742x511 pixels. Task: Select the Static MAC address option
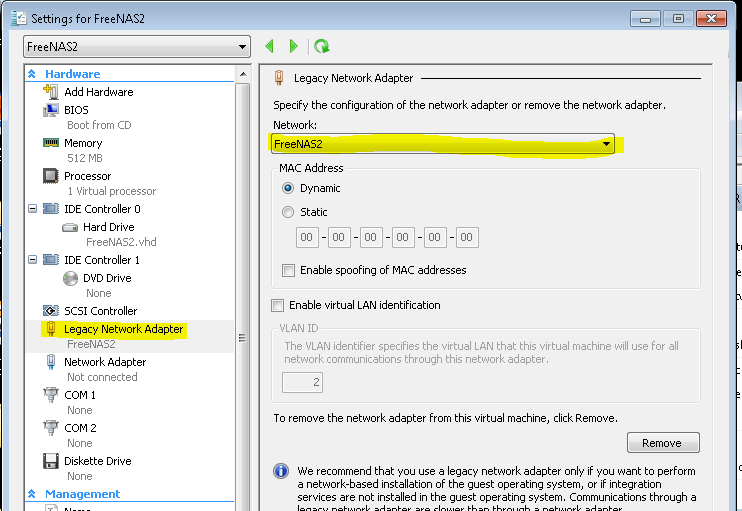288,212
